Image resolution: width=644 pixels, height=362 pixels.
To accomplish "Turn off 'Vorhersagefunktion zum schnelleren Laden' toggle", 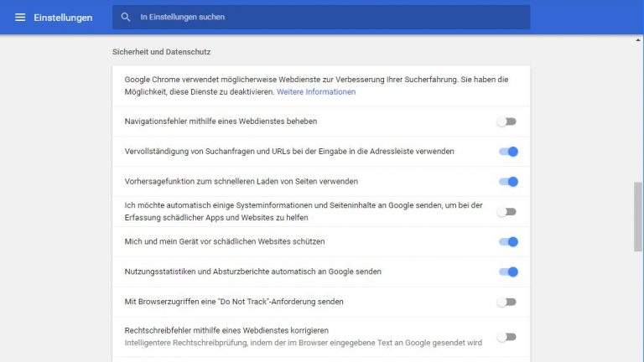I will pyautogui.click(x=508, y=182).
